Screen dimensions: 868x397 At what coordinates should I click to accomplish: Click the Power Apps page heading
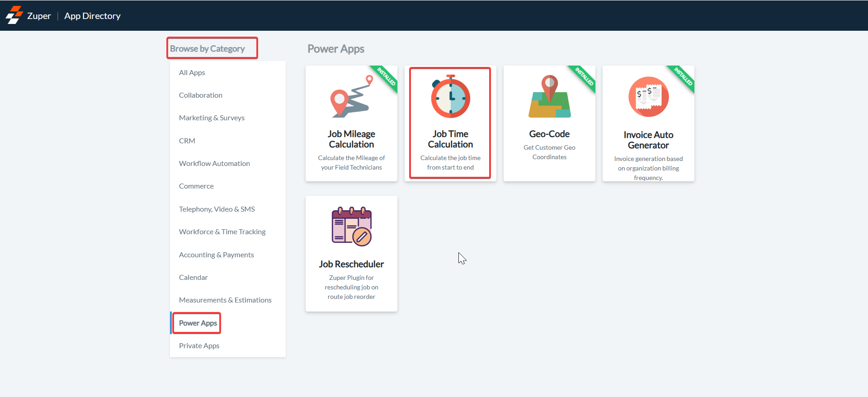tap(336, 49)
